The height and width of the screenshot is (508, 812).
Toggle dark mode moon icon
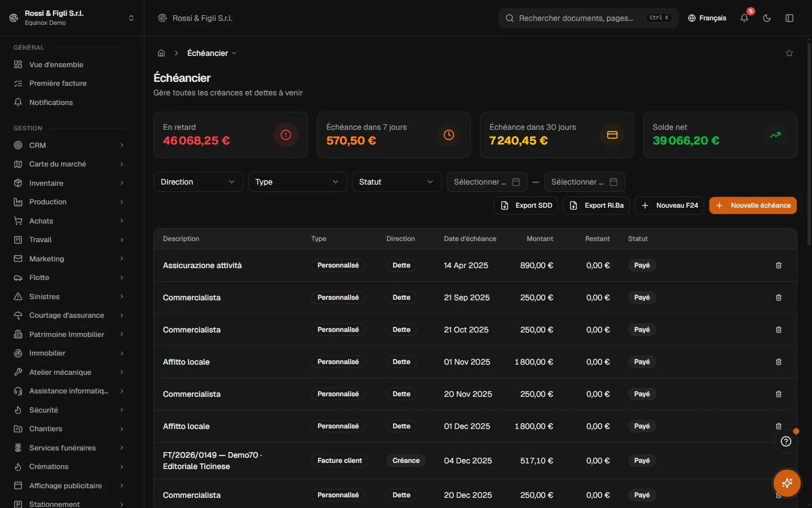click(767, 18)
